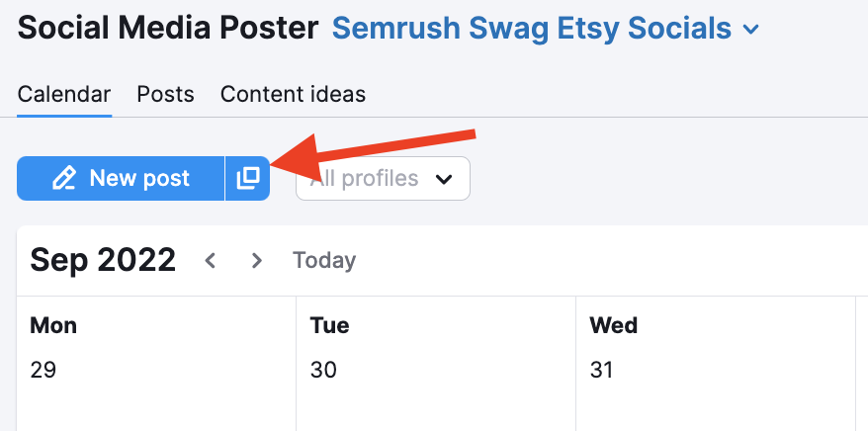Screen dimensions: 868x431
Task: Go to the previous month arrow
Action: coord(210,260)
